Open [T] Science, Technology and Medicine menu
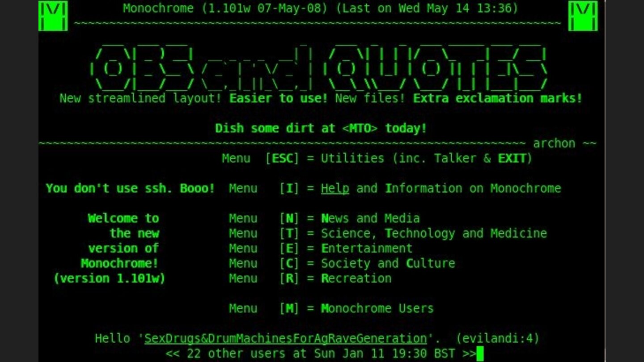644x362 pixels. point(388,233)
